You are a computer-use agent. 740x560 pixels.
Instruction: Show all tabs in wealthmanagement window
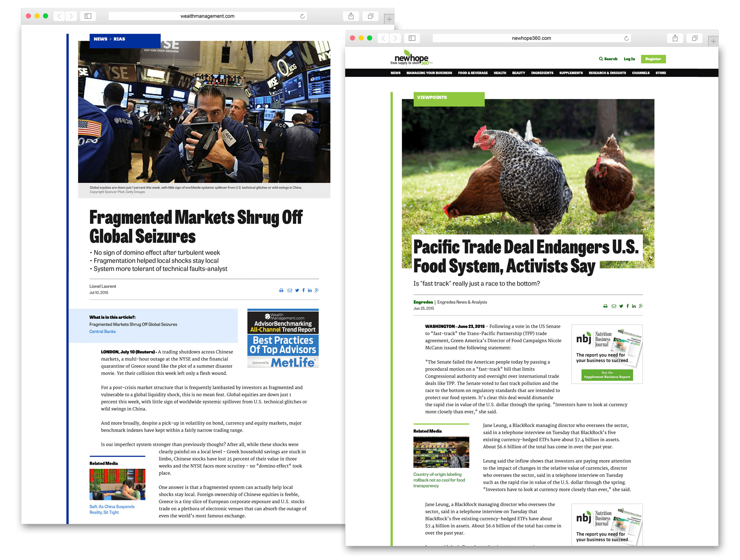[x=371, y=16]
